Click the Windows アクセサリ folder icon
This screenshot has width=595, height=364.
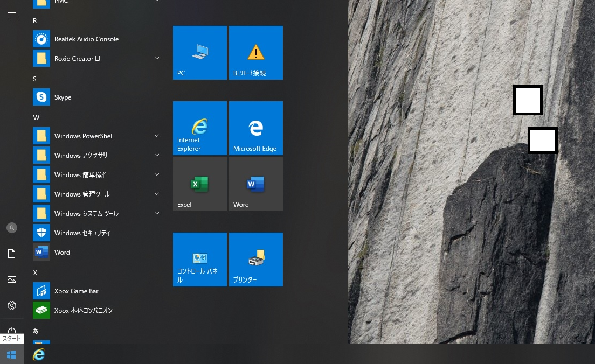point(41,156)
